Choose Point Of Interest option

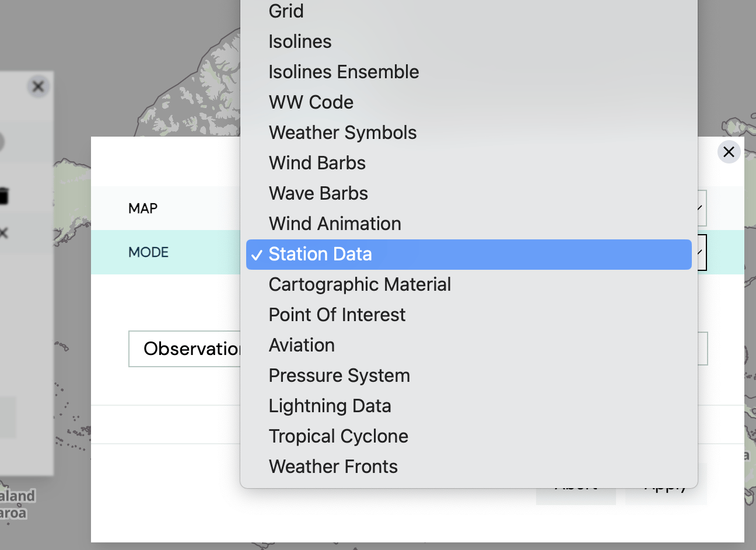click(x=337, y=315)
